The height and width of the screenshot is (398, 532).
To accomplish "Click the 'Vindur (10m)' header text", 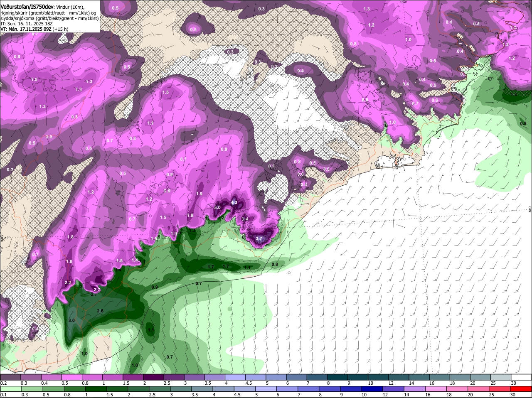I will (70, 7).
